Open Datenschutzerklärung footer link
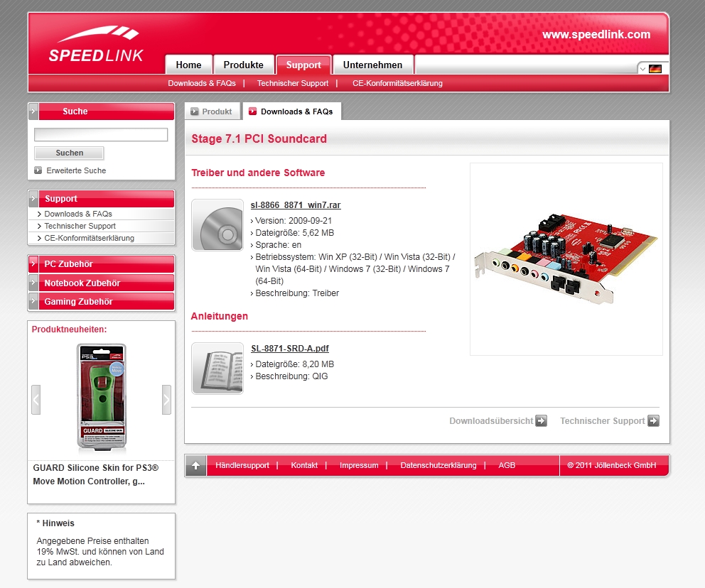The image size is (705, 588). [x=438, y=465]
